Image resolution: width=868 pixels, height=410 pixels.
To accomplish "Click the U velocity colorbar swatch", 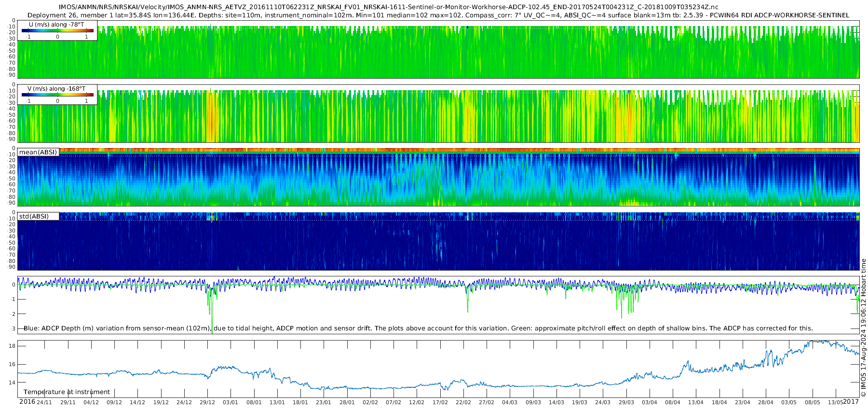I will [x=57, y=31].
